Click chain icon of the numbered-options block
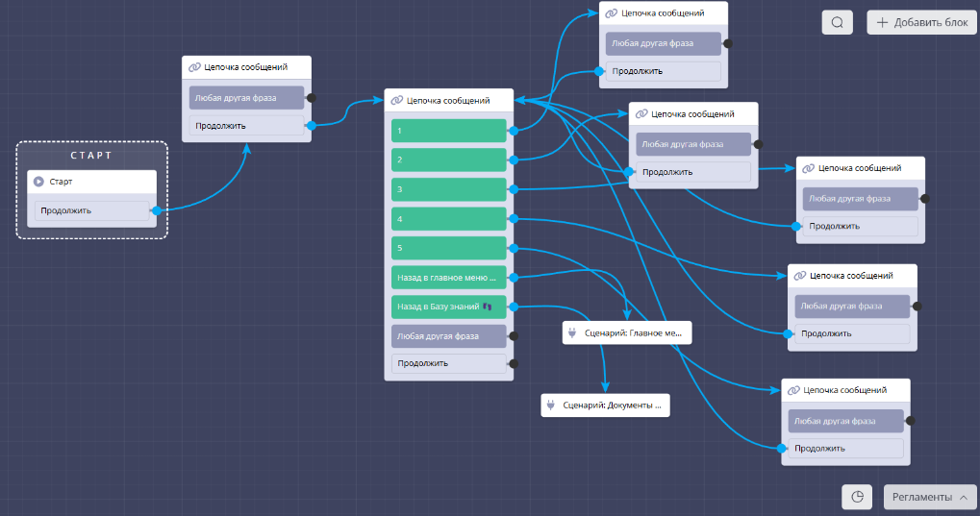The width and height of the screenshot is (980, 516). coord(396,100)
